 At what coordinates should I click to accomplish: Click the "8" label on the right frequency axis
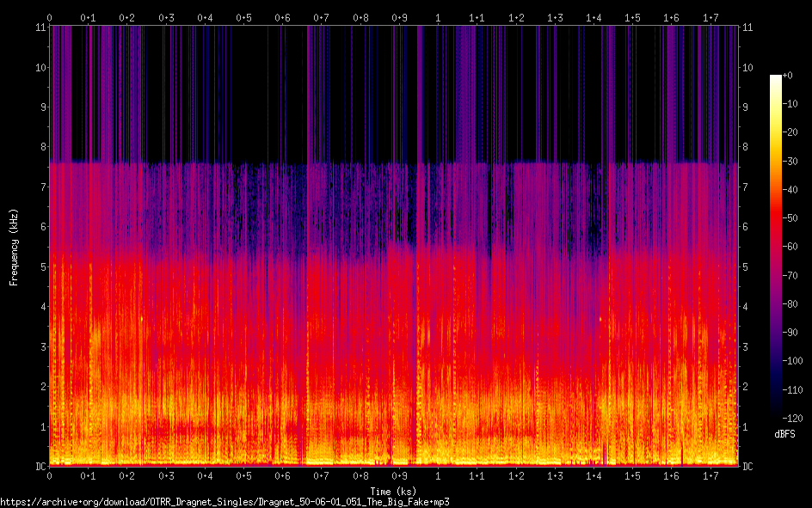(x=746, y=147)
